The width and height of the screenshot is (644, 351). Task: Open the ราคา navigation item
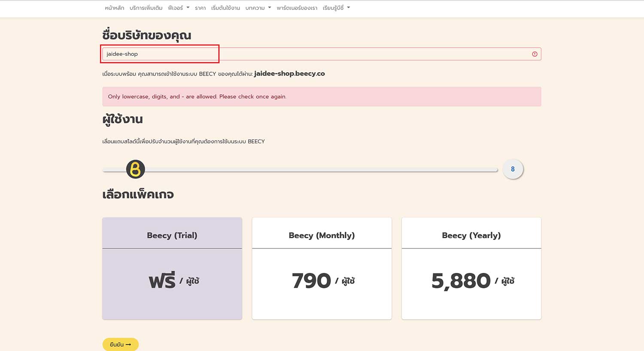[x=200, y=8]
